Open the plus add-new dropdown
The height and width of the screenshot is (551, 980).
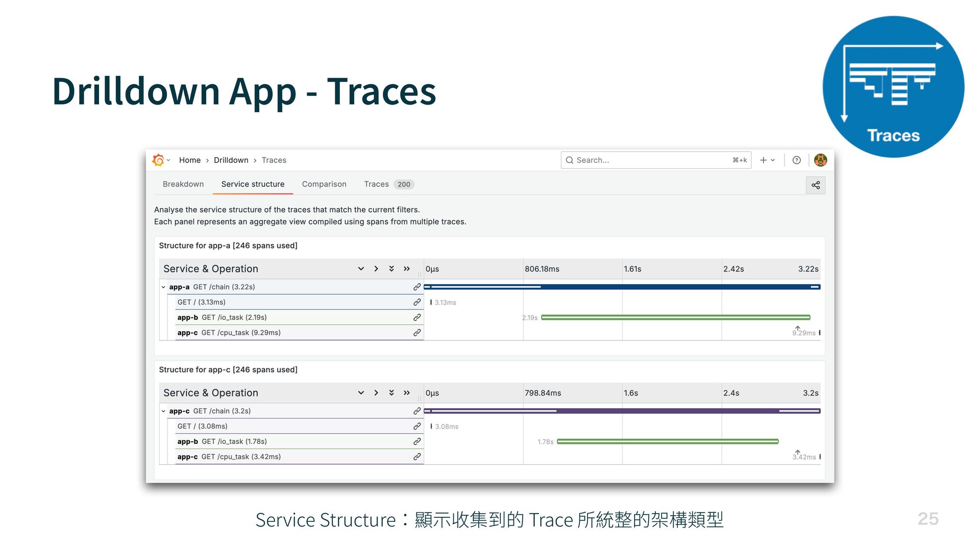point(767,160)
